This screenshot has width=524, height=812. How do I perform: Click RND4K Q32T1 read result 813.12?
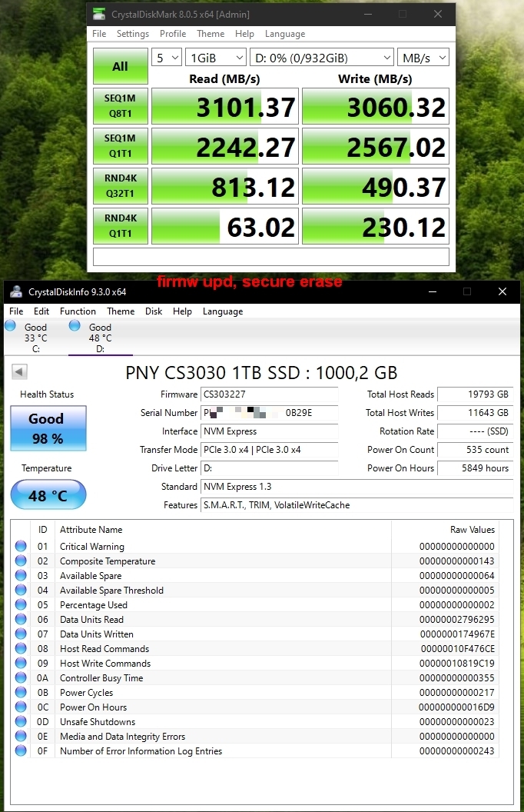click(x=225, y=186)
